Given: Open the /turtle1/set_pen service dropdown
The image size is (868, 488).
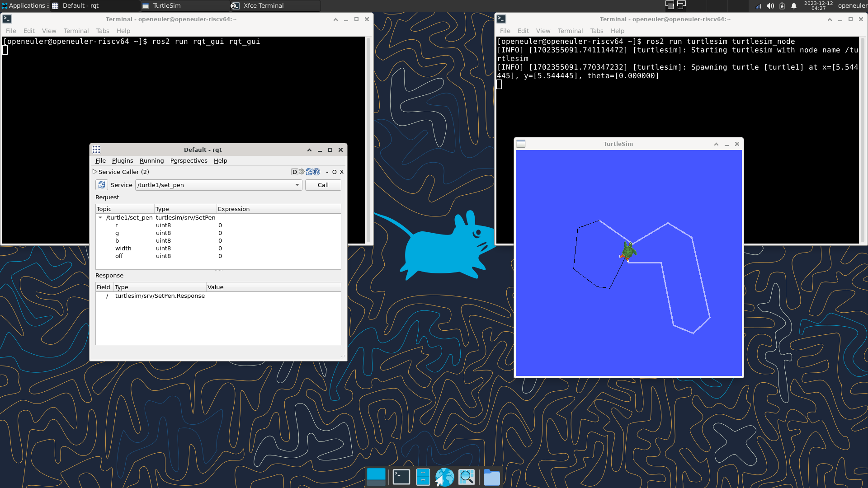Looking at the screenshot, I should point(297,185).
